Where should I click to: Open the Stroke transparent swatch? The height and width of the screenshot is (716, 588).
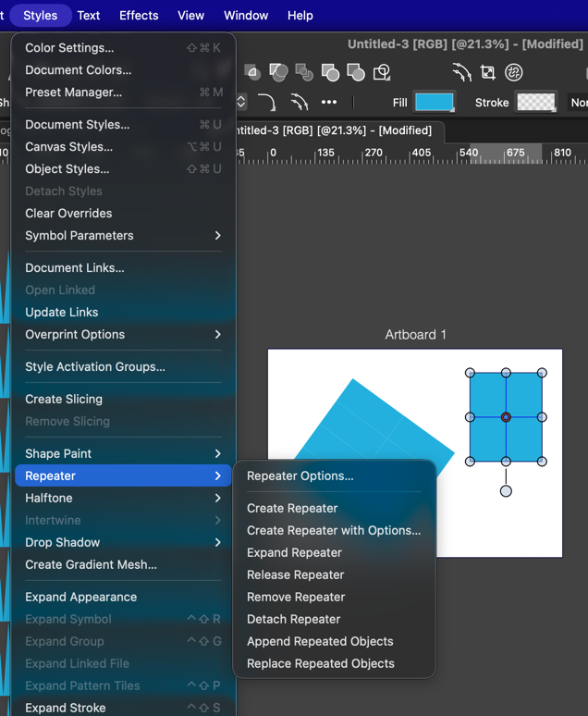pyautogui.click(x=535, y=103)
